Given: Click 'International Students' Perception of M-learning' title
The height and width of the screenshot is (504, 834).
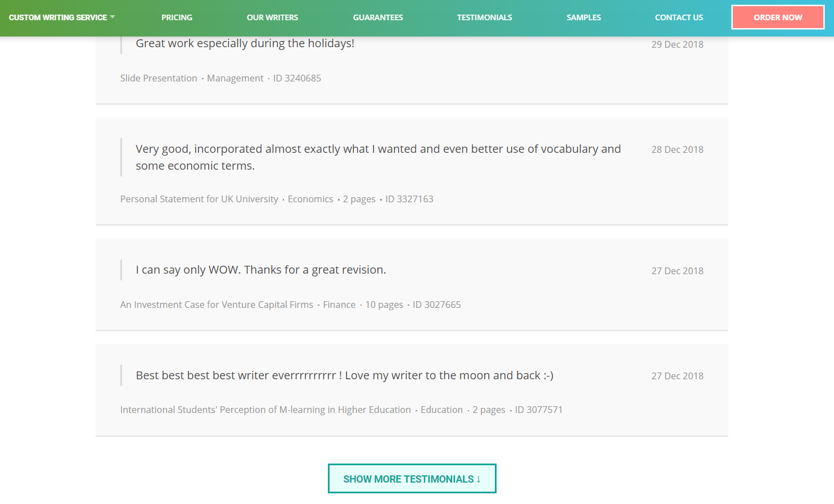Looking at the screenshot, I should tap(265, 410).
